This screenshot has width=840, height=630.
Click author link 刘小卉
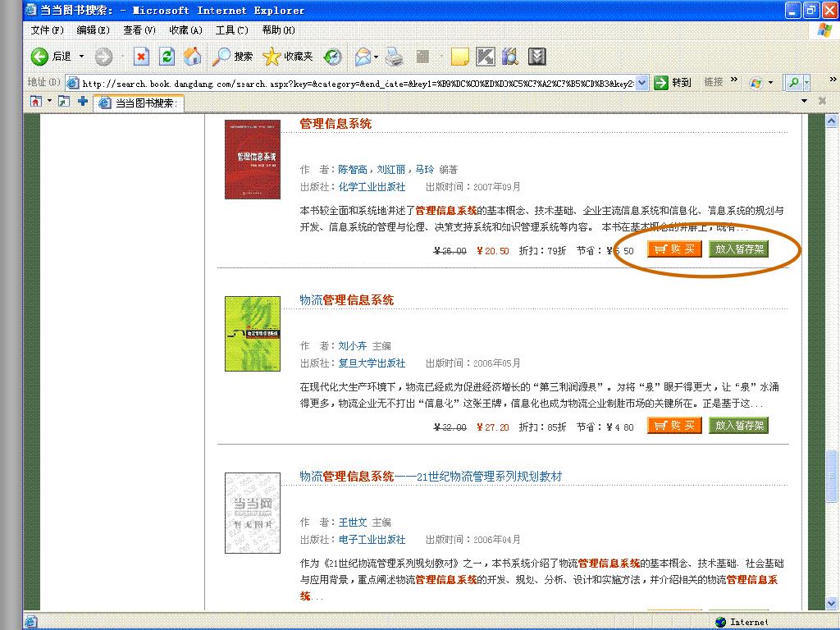(353, 346)
